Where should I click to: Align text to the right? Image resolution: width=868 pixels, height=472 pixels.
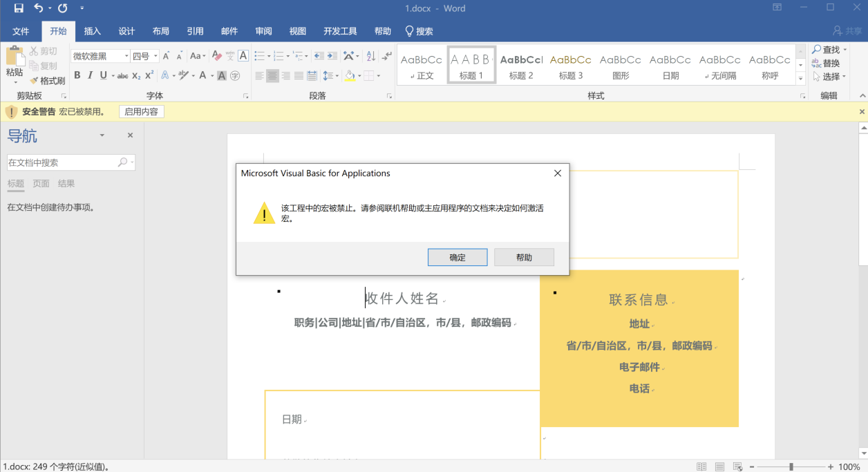(286, 75)
